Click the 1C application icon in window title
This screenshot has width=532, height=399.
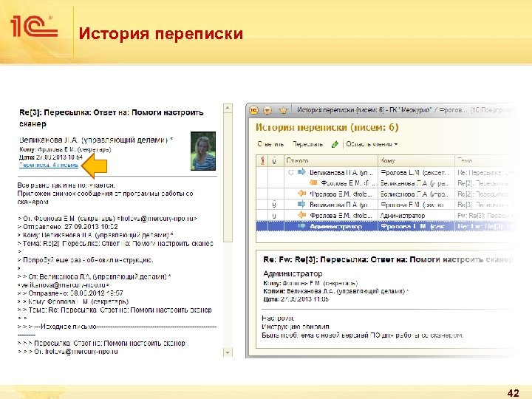coord(253,110)
